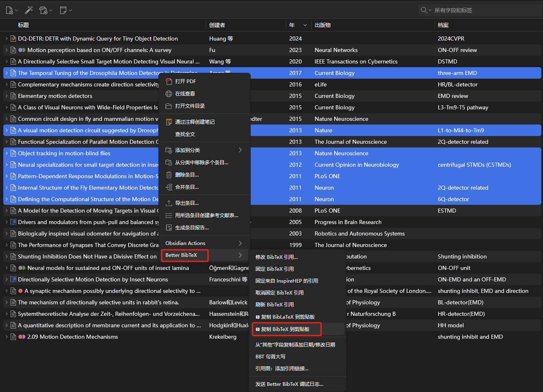Screen dimensions: 543x392
Task: Open file location via 打开文件目录
Action: [x=190, y=106]
